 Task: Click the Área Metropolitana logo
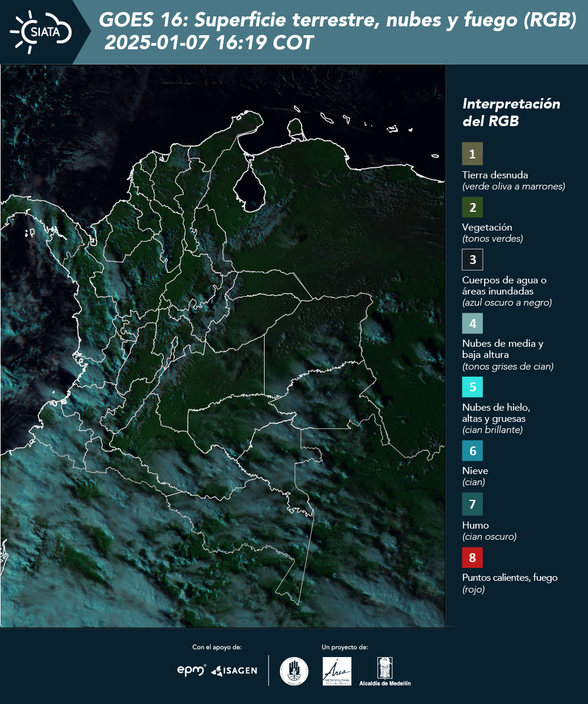(x=337, y=671)
